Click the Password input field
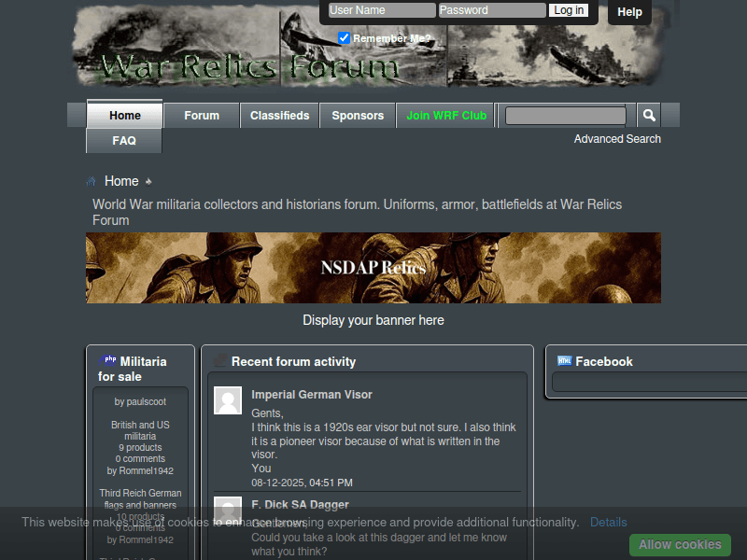Viewport: 747px width, 560px height. pyautogui.click(x=492, y=10)
